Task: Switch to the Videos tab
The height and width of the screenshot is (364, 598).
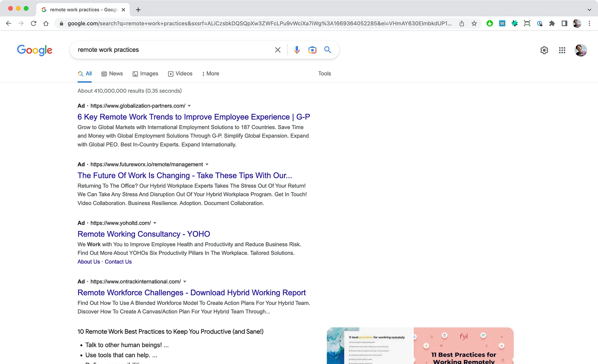Action: point(180,74)
